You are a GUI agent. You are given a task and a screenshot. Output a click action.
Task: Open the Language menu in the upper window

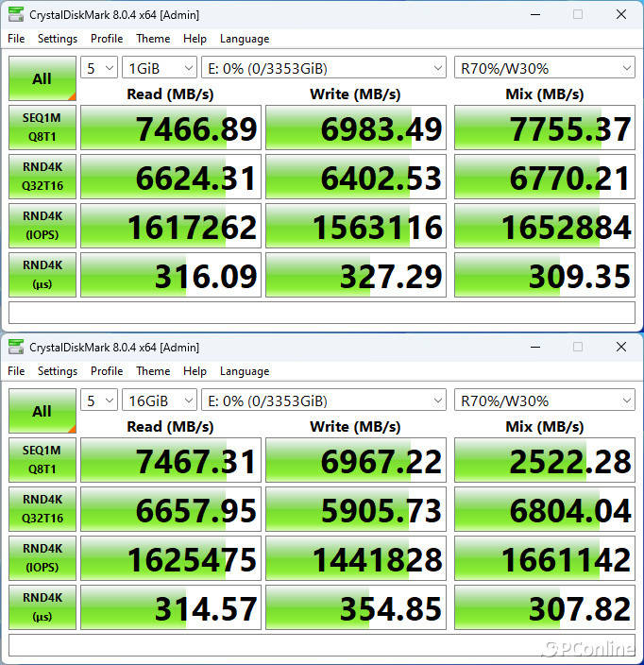(x=245, y=39)
